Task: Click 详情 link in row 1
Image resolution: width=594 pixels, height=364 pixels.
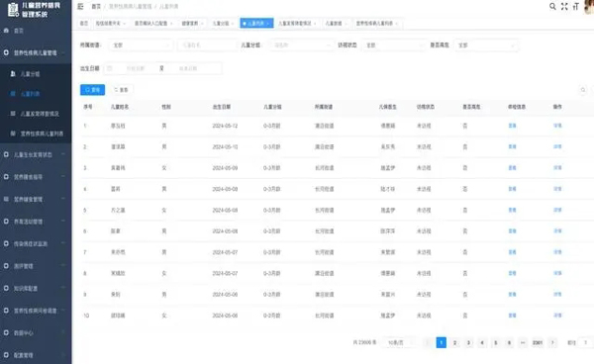Action: pos(557,126)
